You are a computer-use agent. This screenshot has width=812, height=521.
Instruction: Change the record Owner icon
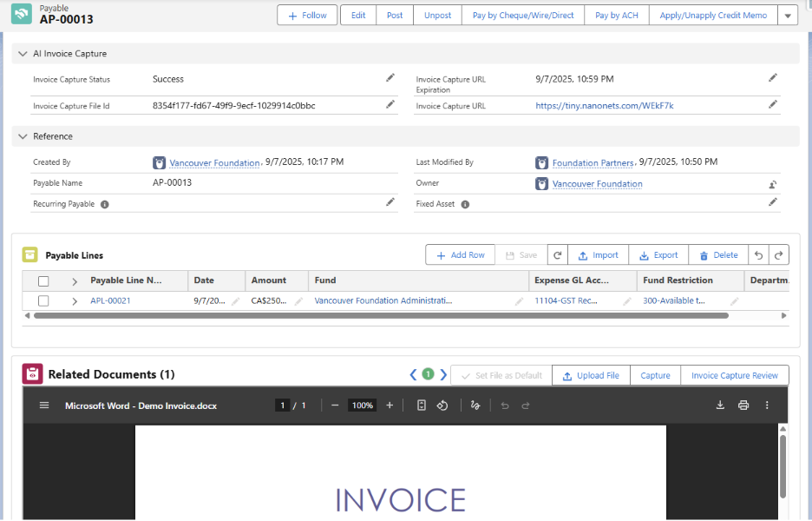pyautogui.click(x=772, y=184)
